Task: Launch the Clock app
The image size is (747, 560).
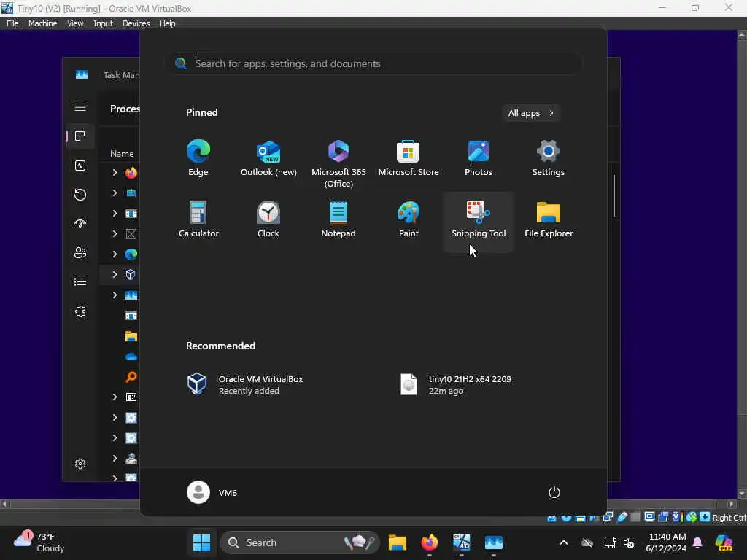Action: [x=268, y=219]
